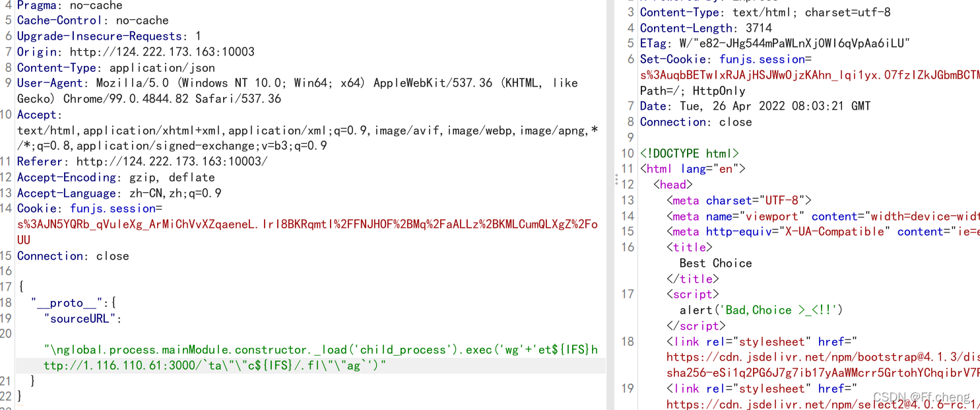Click the child_process exec payload line
The width and height of the screenshot is (980, 410).
point(321,350)
